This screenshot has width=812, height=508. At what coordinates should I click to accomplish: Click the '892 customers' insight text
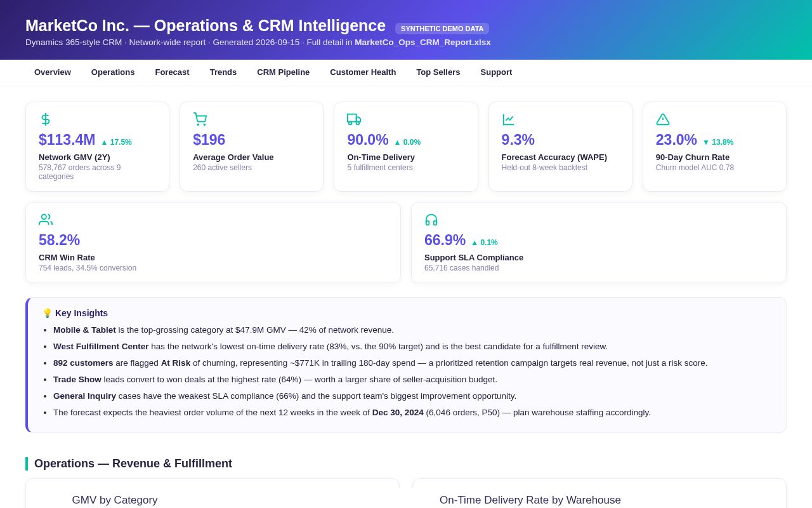pyautogui.click(x=83, y=363)
